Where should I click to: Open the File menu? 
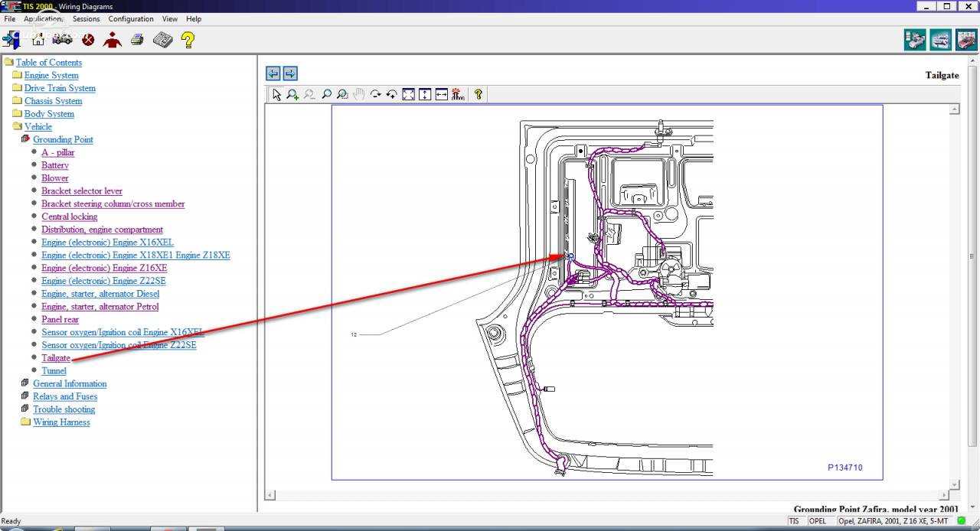10,18
